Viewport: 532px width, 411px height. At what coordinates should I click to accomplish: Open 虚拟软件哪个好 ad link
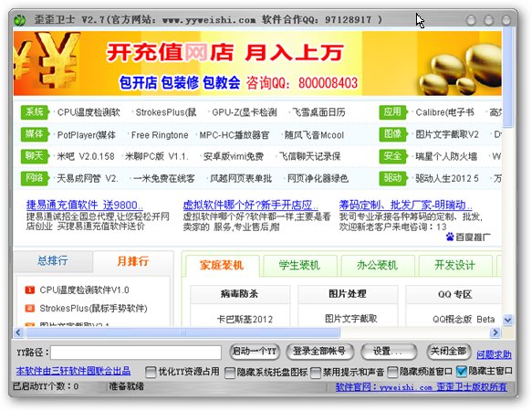tap(251, 205)
